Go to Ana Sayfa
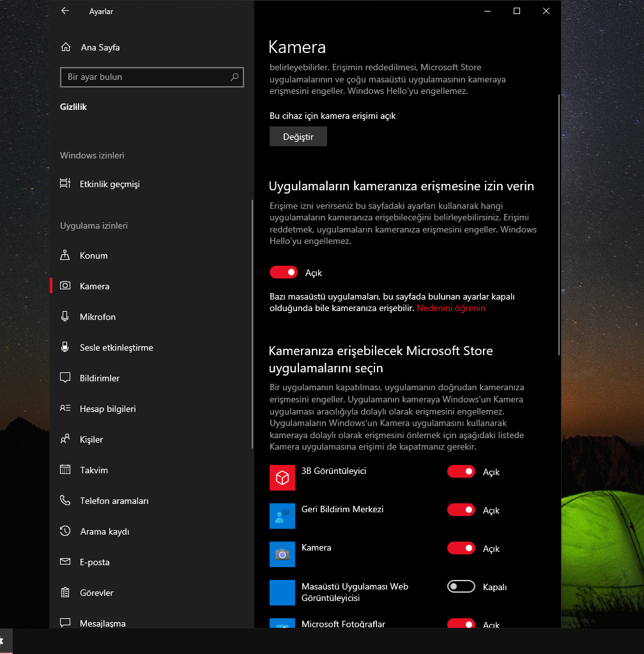This screenshot has height=654, width=644. pos(151,47)
